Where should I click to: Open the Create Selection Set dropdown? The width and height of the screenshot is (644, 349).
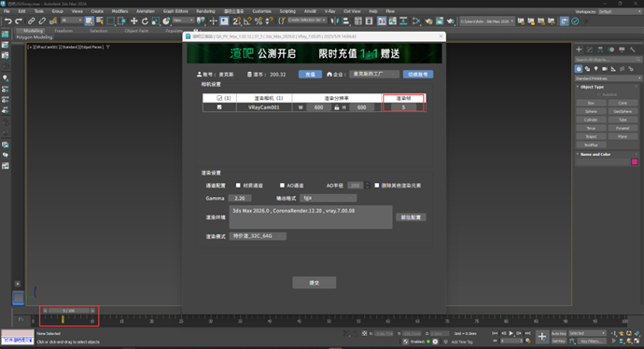tap(307, 20)
